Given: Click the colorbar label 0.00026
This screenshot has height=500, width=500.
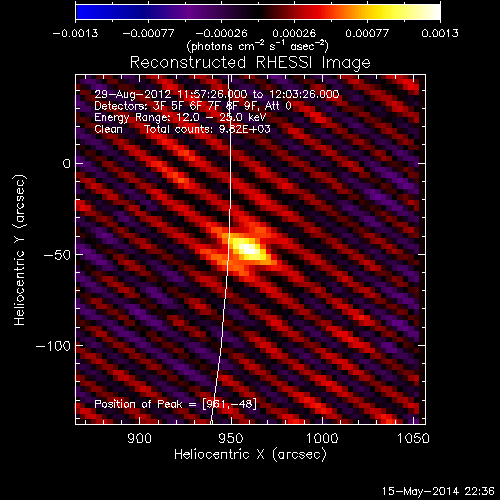Looking at the screenshot, I should tap(294, 33).
